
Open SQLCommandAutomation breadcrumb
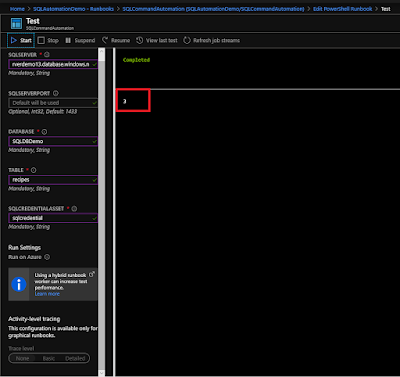pos(213,9)
